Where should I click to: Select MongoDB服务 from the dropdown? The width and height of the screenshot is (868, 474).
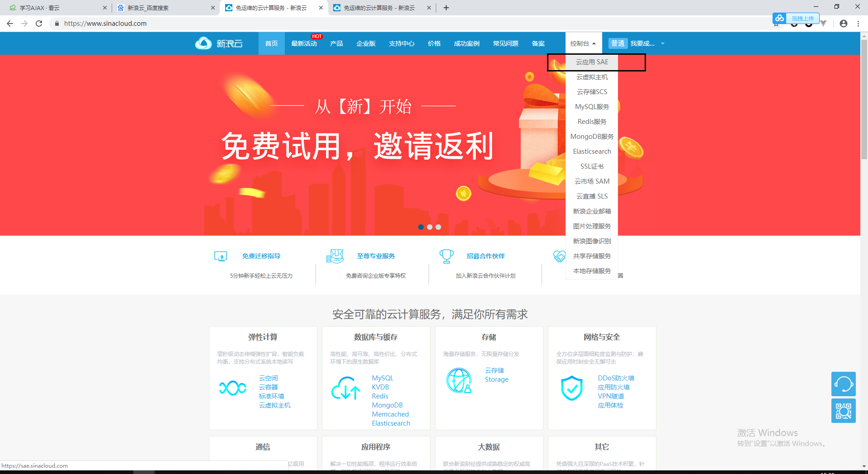coord(592,137)
